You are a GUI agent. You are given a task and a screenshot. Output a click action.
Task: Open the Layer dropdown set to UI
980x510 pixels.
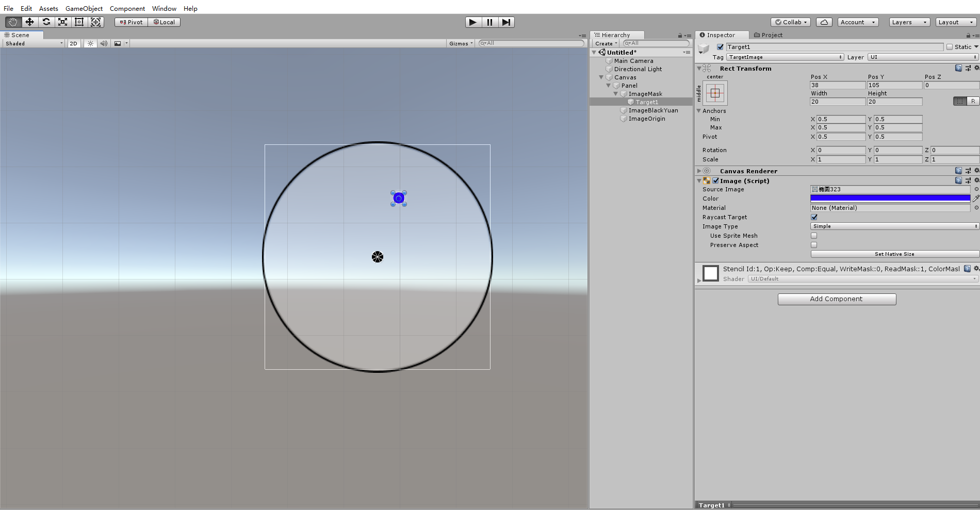(923, 57)
